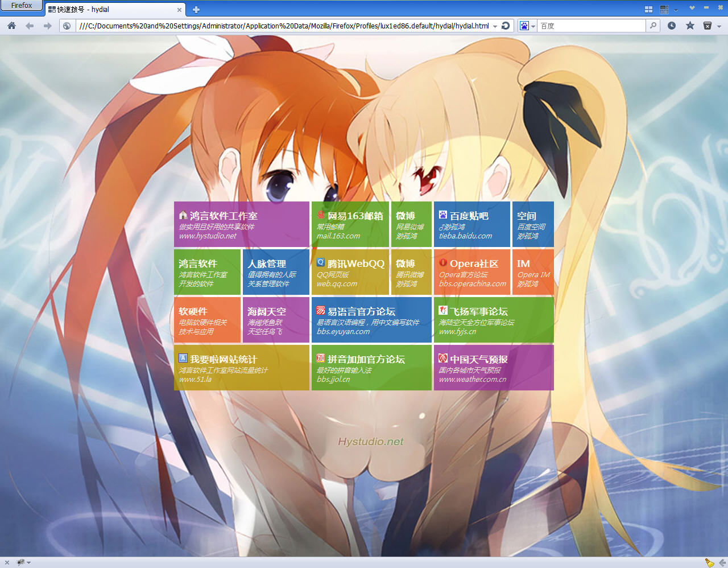Click the QQ icon on 腾讯WebQQ tile
Screen dimensions: 728x568
pyautogui.click(x=321, y=263)
